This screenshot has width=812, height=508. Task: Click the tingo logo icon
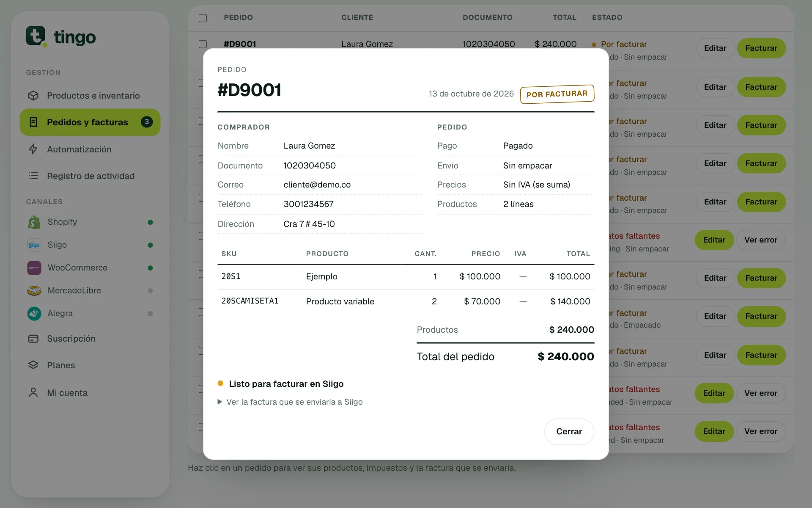point(36,37)
